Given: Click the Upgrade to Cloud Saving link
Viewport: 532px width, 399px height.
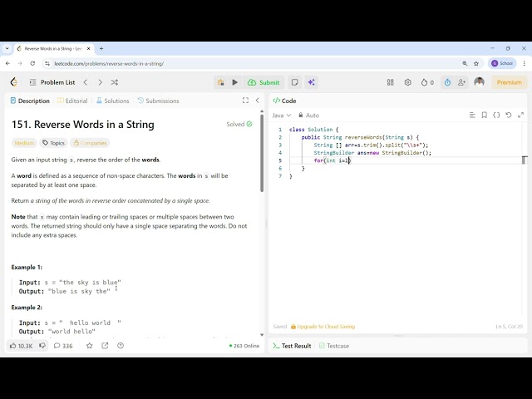Looking at the screenshot, I should pyautogui.click(x=323, y=327).
